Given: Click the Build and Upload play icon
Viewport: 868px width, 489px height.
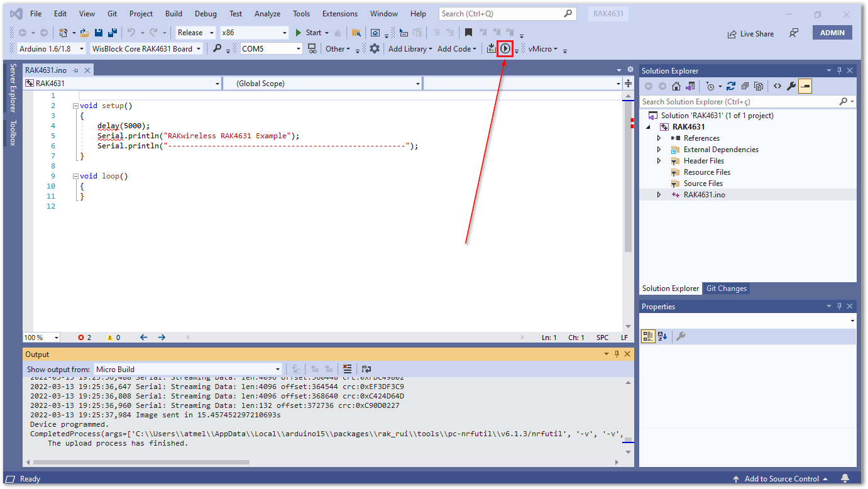Looking at the screenshot, I should (505, 48).
